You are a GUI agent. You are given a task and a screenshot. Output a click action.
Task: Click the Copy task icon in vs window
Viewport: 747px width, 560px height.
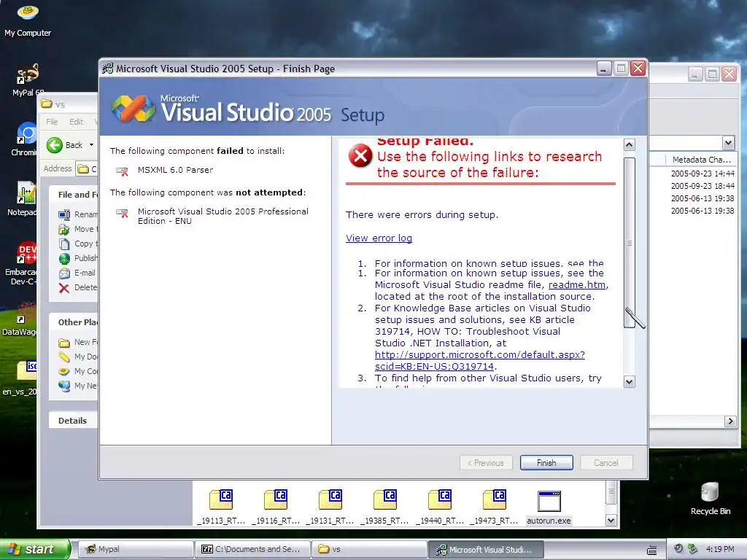tap(64, 244)
